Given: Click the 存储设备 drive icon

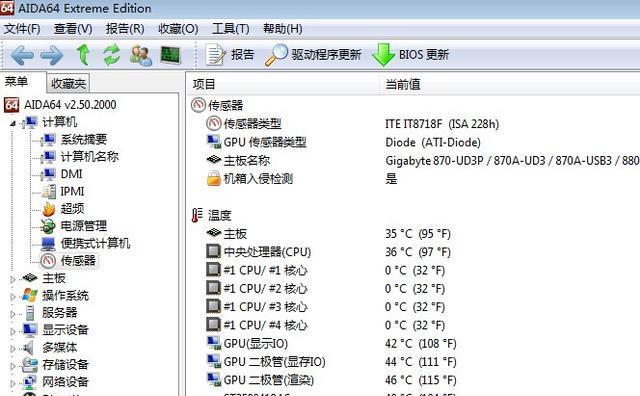Looking at the screenshot, I should point(30,365).
